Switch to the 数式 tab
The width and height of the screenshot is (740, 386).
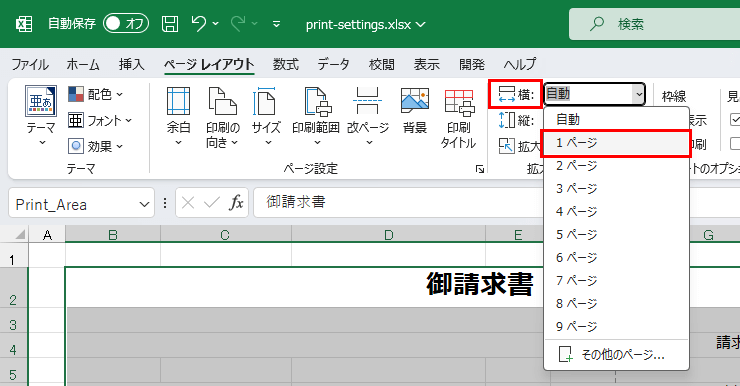tap(286, 64)
